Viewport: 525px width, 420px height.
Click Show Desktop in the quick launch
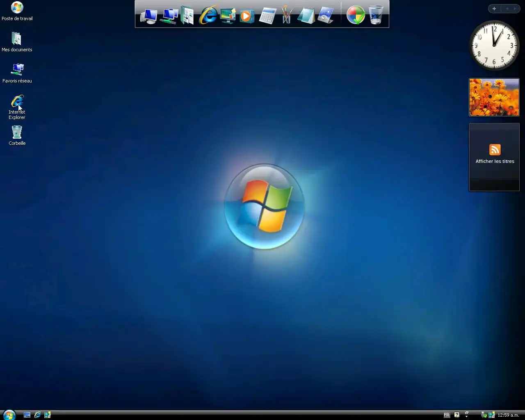point(27,415)
